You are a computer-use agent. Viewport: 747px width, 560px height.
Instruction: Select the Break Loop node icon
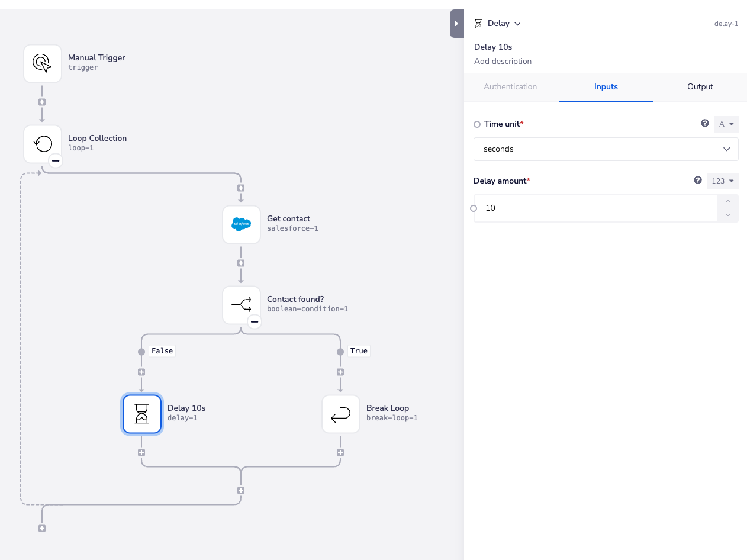click(x=341, y=414)
